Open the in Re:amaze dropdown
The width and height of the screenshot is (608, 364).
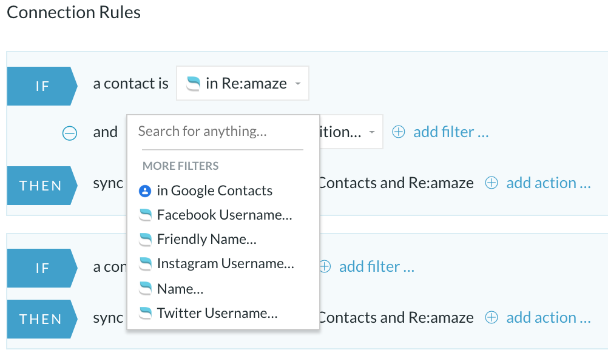click(x=243, y=83)
